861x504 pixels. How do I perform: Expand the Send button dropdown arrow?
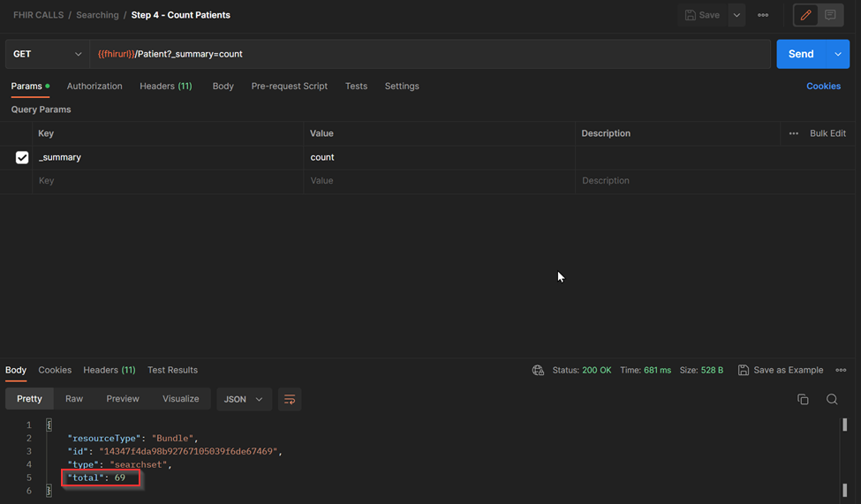click(838, 54)
